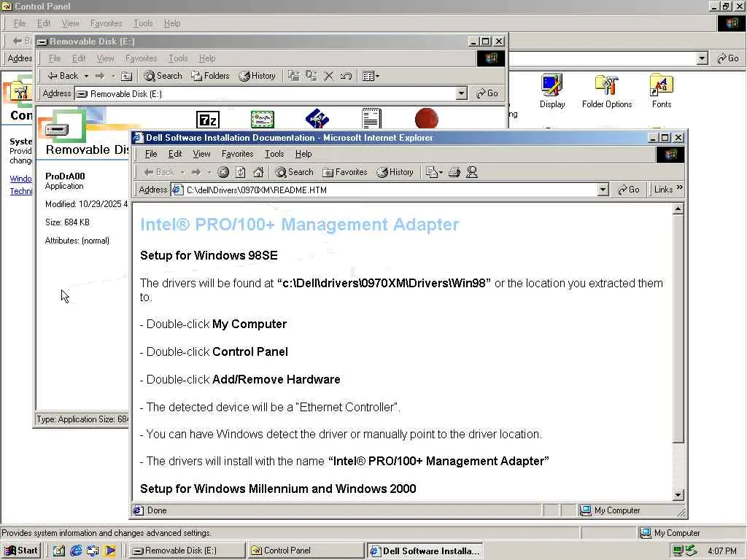
Task: Open the File menu in Internet Explorer
Action: tap(151, 154)
